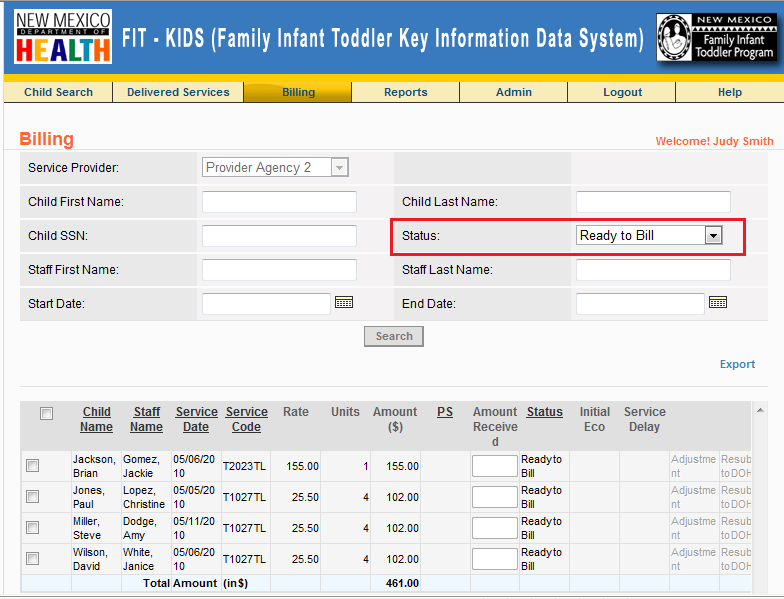Select the Billing tab
This screenshot has width=784, height=599.
pyautogui.click(x=298, y=92)
